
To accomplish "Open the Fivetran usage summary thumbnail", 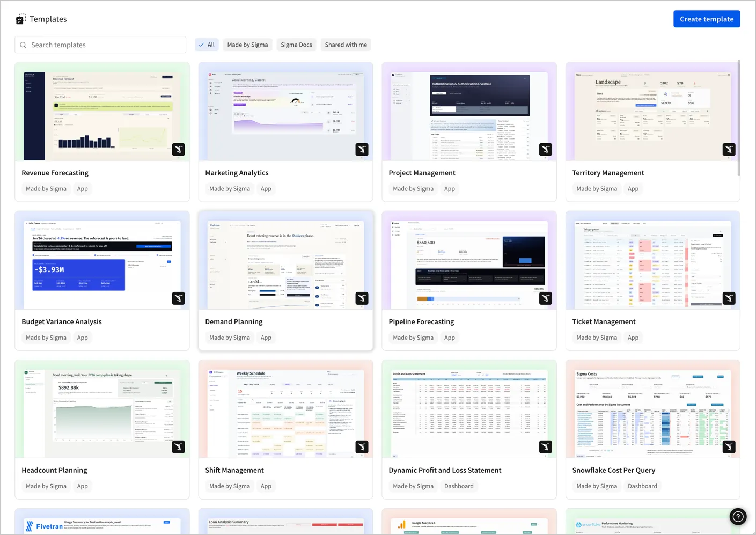I will [x=102, y=522].
